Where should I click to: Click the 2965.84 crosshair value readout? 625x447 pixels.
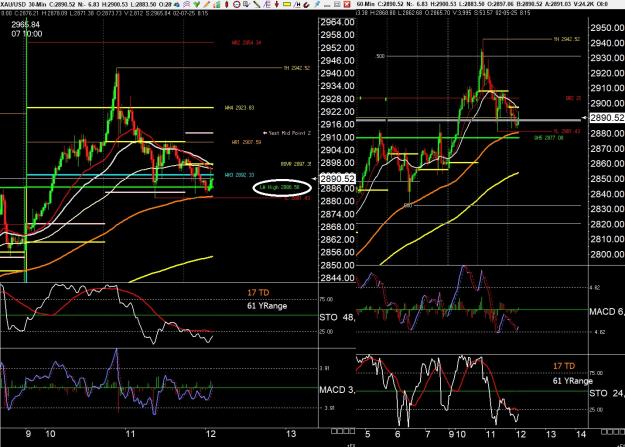click(26, 25)
